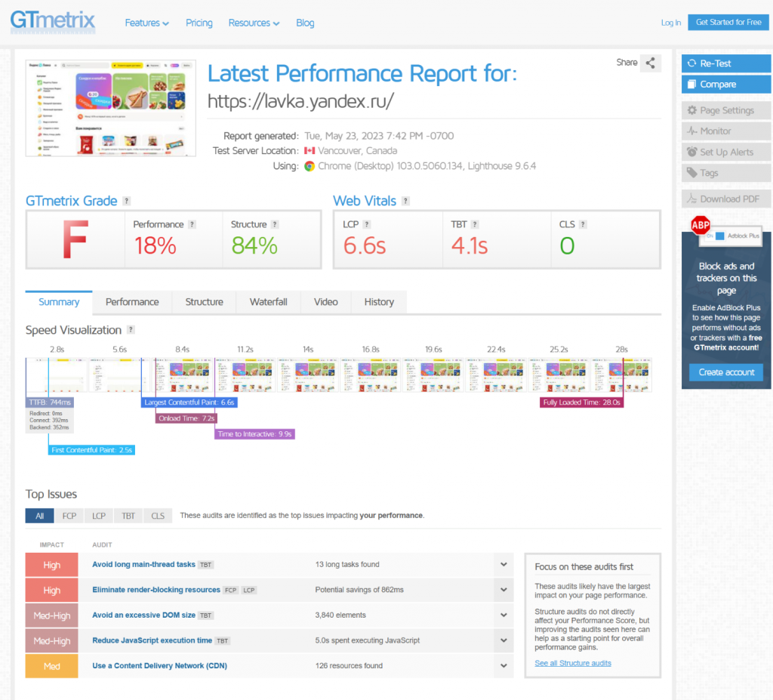Switch to the Waterfall tab

tap(268, 302)
